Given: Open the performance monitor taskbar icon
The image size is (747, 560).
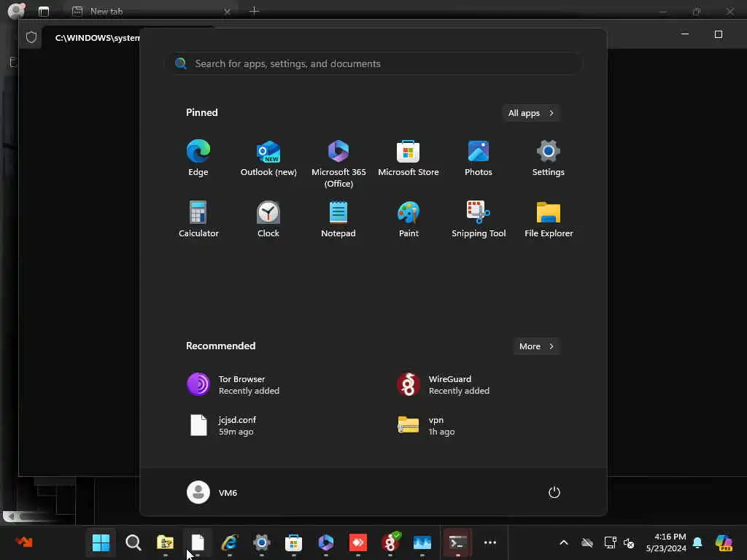Looking at the screenshot, I should point(422,542).
